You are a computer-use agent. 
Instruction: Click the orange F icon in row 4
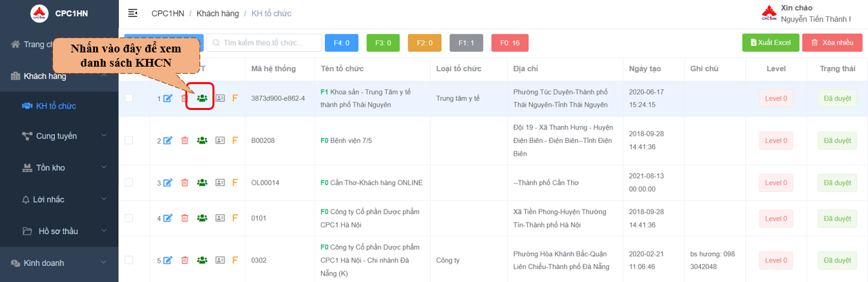(x=235, y=219)
